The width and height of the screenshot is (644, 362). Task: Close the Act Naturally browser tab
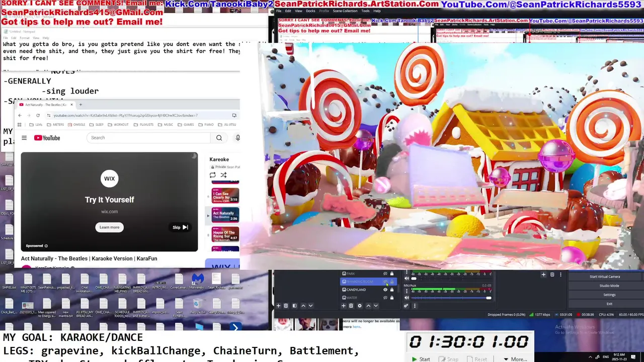[71, 105]
